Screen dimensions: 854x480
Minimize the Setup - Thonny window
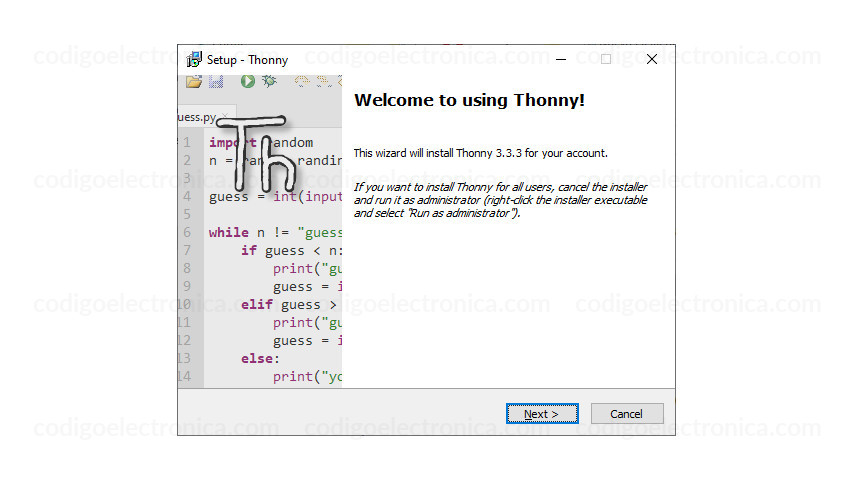click(x=561, y=59)
